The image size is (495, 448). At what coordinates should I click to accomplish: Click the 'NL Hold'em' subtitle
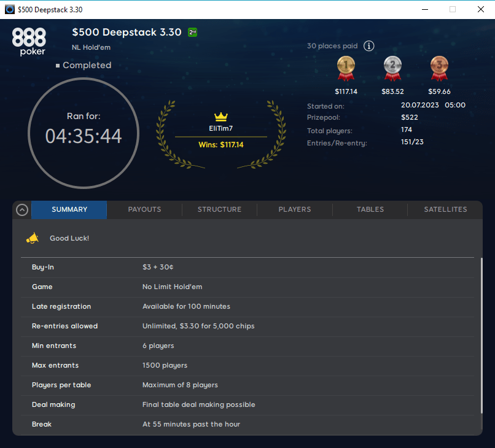click(x=92, y=48)
